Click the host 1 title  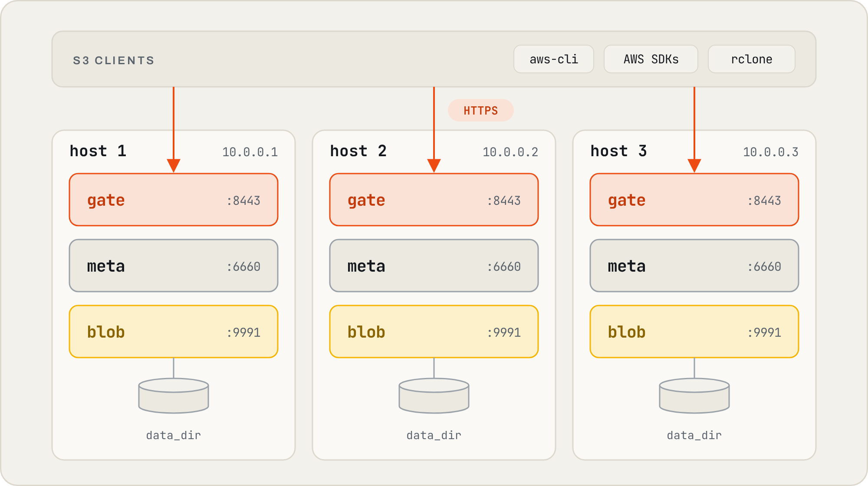98,151
